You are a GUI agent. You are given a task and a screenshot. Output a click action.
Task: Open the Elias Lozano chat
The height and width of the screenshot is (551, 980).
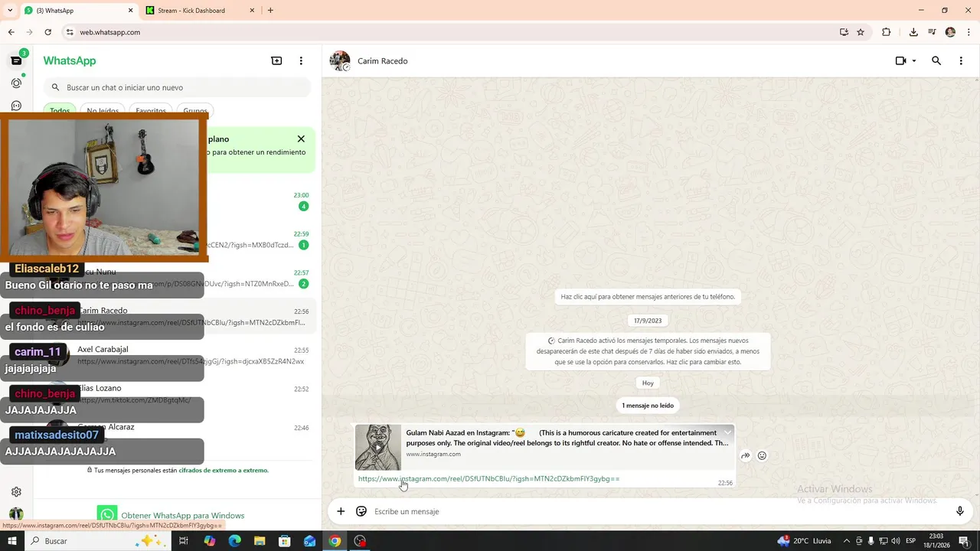click(x=178, y=394)
